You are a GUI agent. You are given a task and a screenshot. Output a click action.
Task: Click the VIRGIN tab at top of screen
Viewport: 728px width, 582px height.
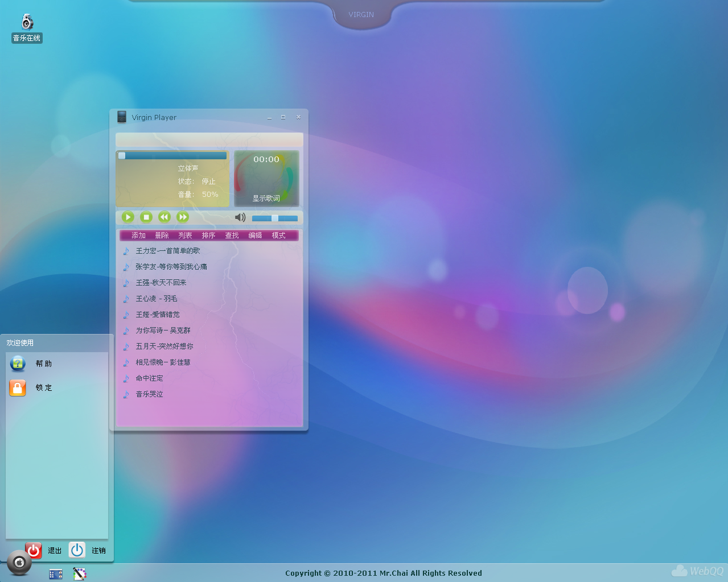(x=361, y=15)
